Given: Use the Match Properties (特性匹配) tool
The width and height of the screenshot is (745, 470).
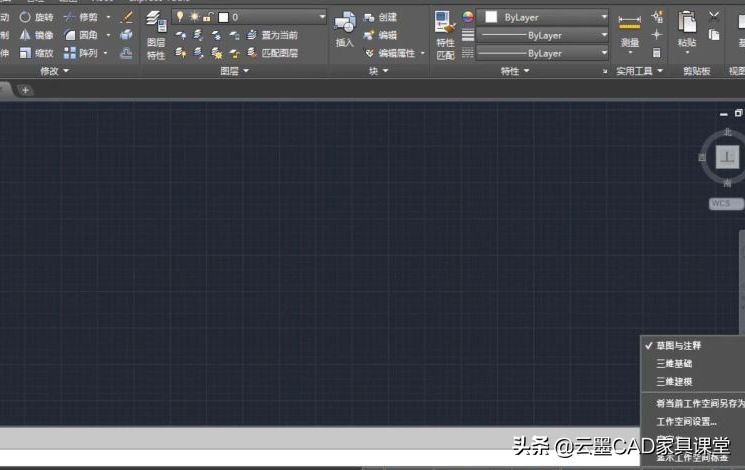Looking at the screenshot, I should coord(444,35).
